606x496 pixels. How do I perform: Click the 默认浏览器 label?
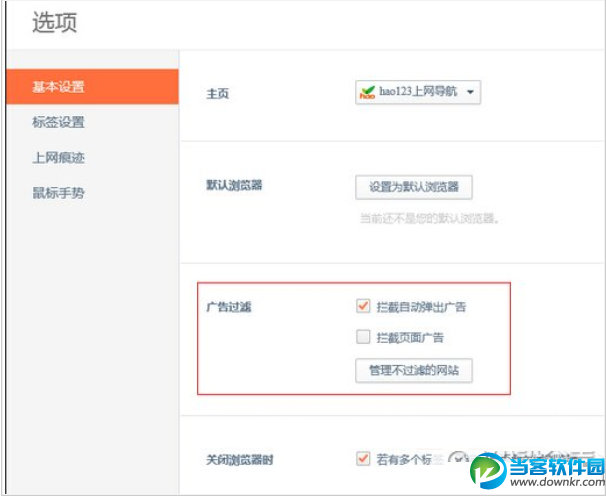tap(234, 185)
